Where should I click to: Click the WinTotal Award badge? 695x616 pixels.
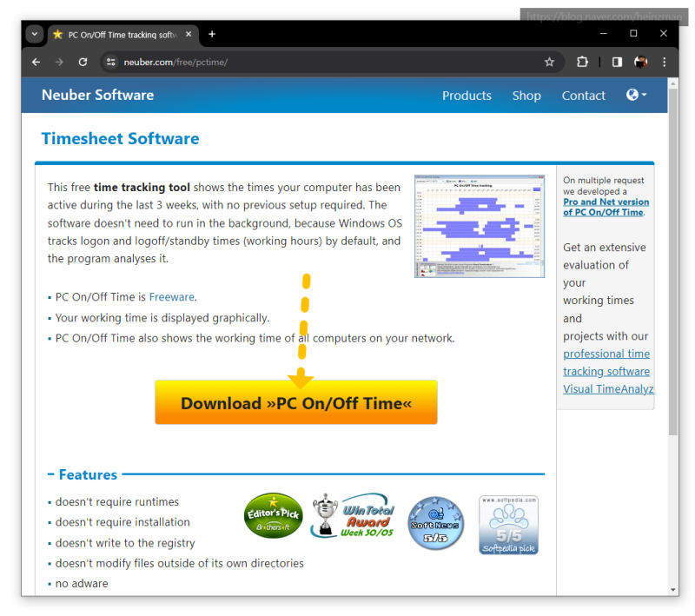tap(353, 516)
